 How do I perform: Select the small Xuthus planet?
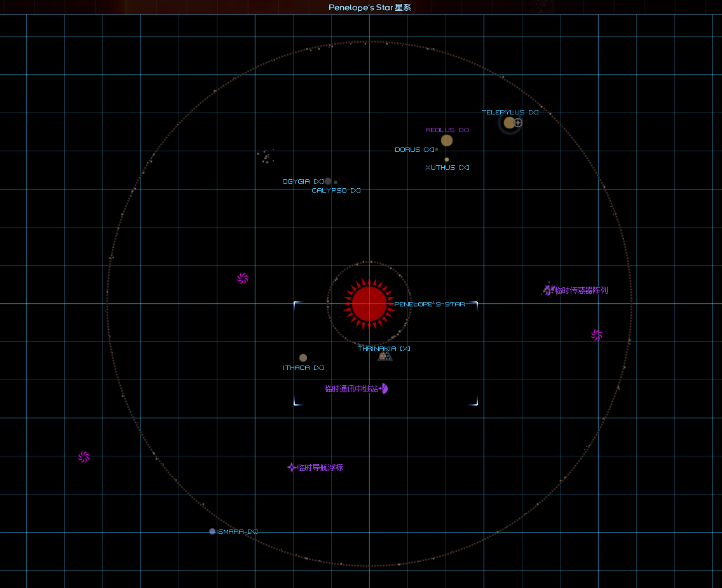(x=447, y=160)
